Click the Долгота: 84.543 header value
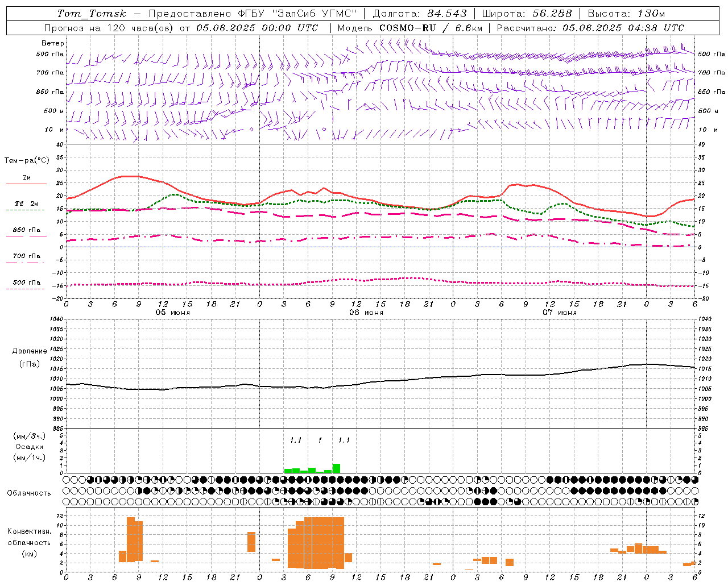 (x=420, y=14)
